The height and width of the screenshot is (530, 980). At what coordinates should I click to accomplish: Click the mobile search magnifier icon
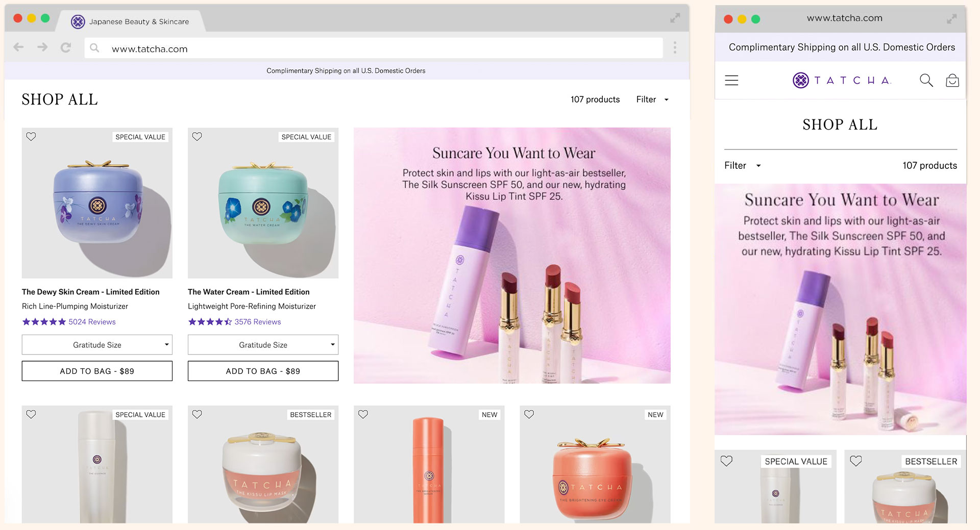[x=926, y=80]
